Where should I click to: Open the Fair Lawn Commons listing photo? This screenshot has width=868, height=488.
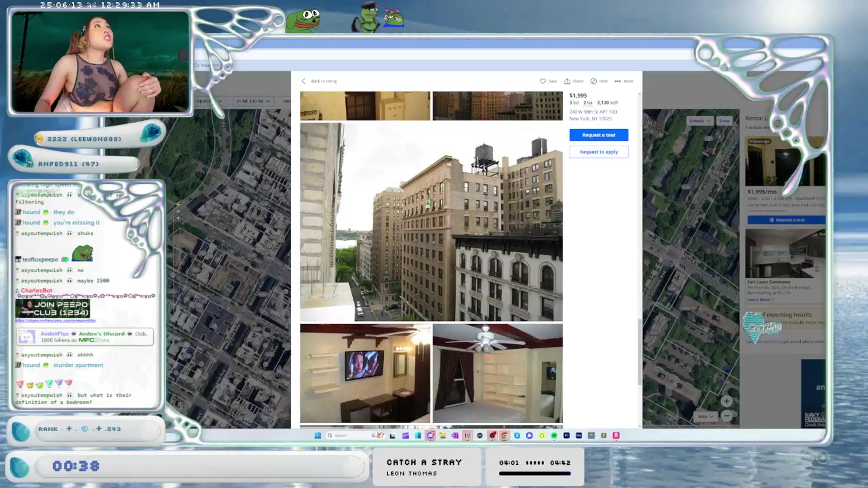(785, 253)
